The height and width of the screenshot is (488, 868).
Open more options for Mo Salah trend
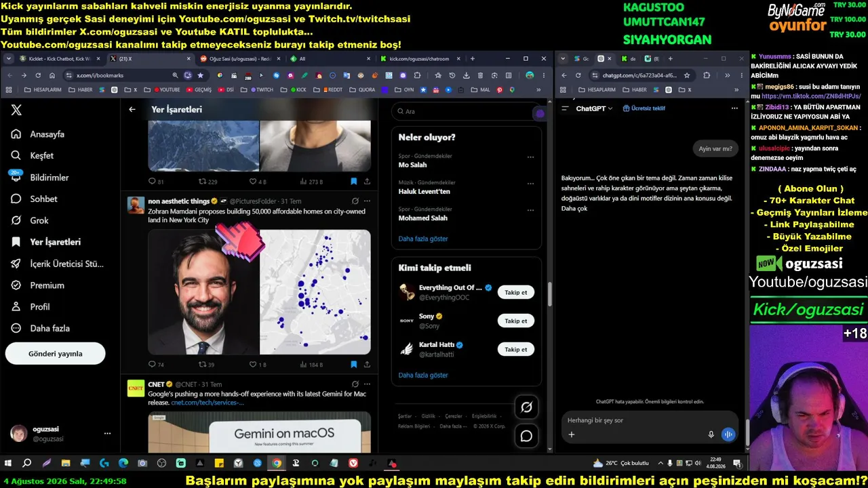tap(530, 157)
